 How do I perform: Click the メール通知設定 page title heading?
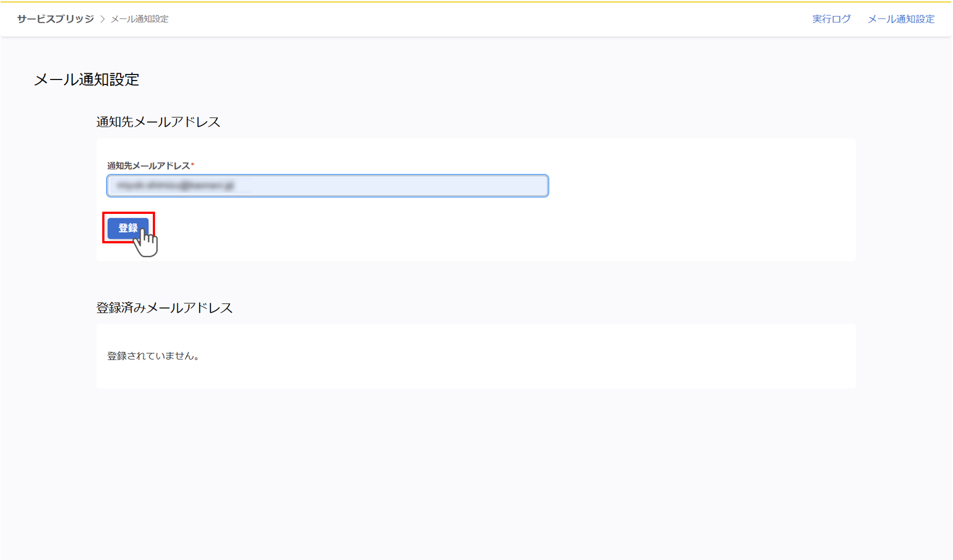coord(87,79)
